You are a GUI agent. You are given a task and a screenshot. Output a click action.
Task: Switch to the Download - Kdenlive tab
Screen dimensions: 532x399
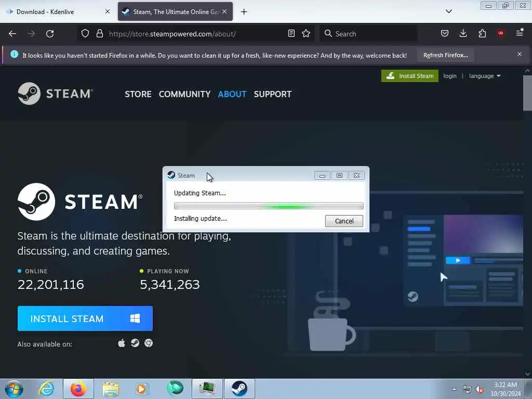58,11
